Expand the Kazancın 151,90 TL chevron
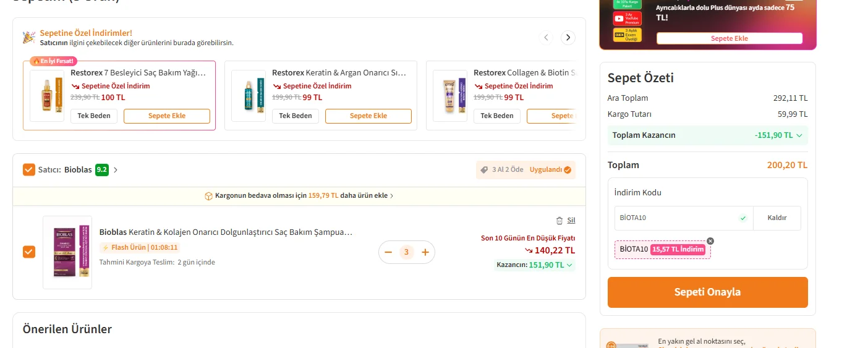Screen dimensions: 868x348 569,265
